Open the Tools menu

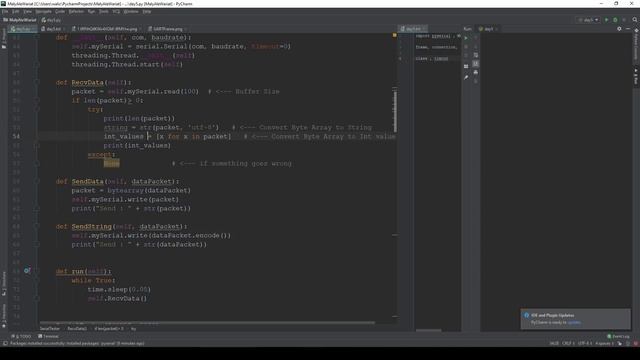tap(104, 11)
